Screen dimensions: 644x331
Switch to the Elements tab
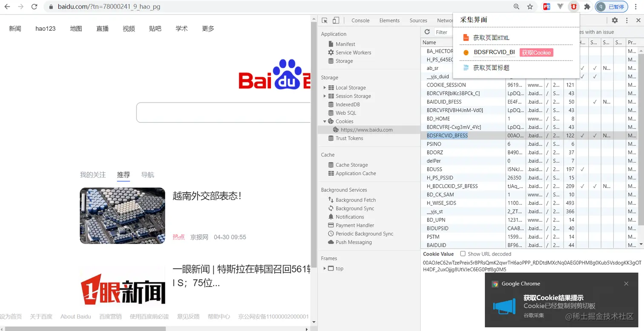tap(389, 20)
